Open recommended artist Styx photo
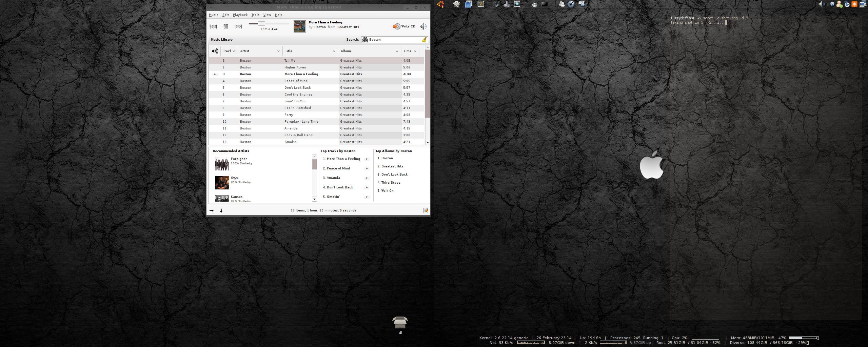The width and height of the screenshot is (868, 347). pyautogui.click(x=222, y=183)
